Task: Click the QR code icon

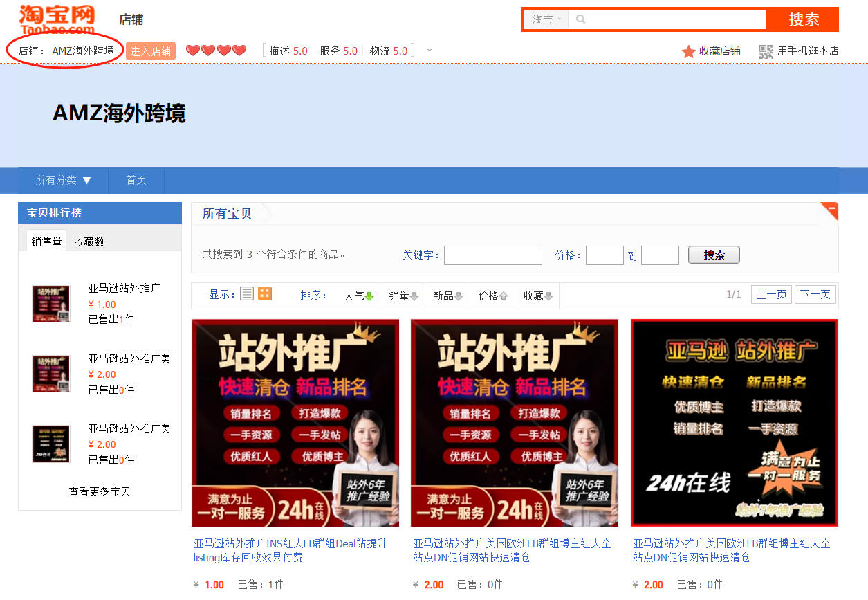Action: coord(766,51)
